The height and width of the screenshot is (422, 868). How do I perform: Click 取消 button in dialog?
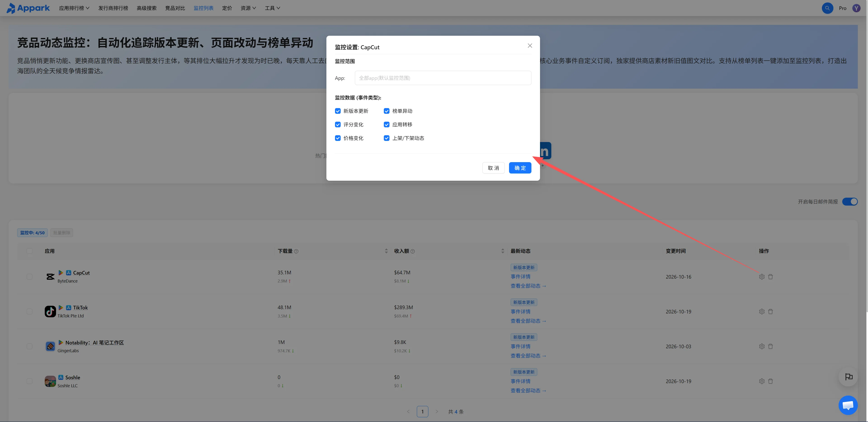click(493, 168)
